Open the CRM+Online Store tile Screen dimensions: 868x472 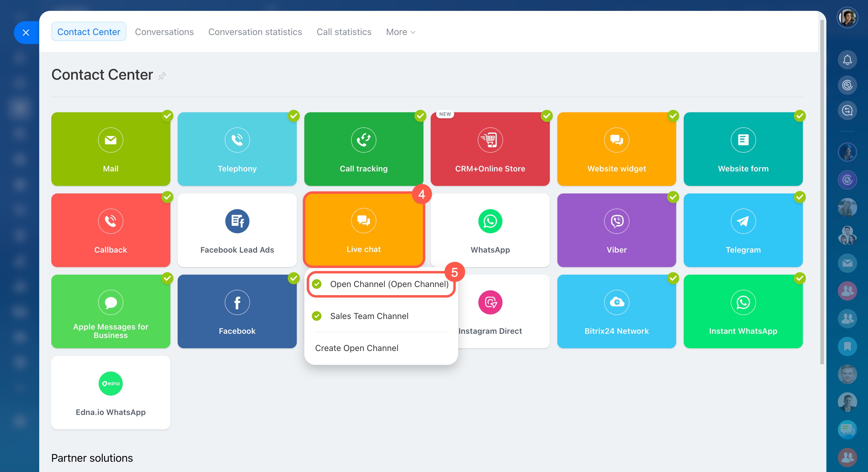coord(490,149)
